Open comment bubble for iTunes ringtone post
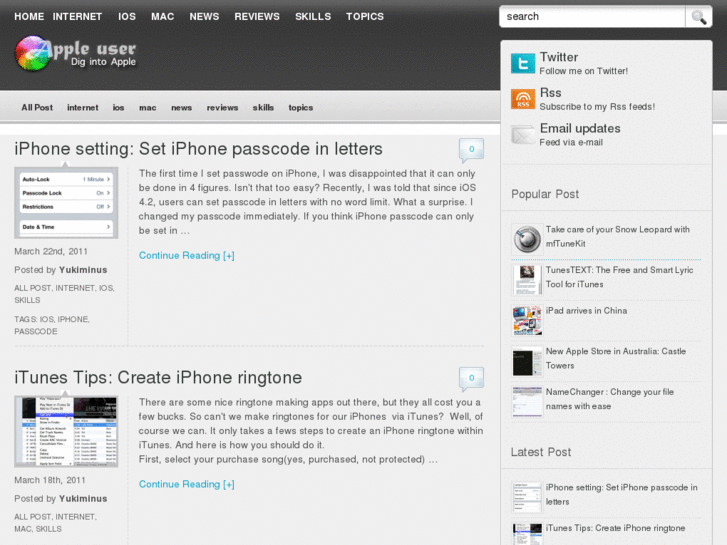Viewport: 727px width, 545px height. pyautogui.click(x=471, y=378)
